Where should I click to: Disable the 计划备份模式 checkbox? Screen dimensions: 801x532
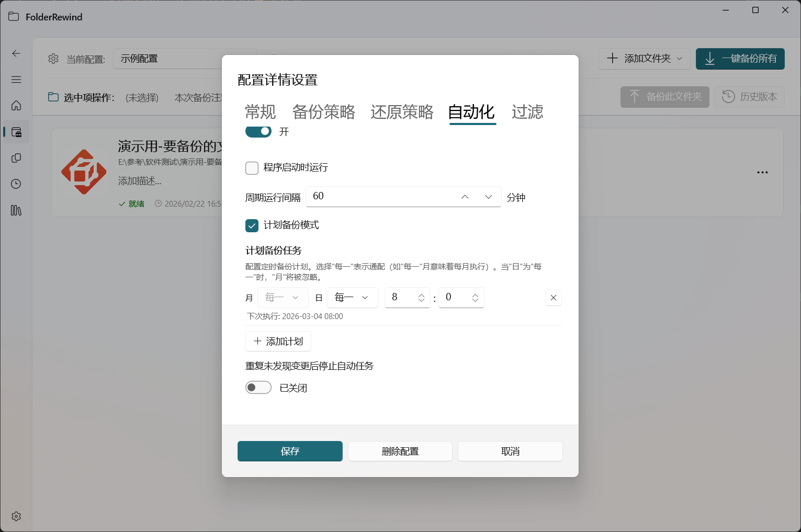pyautogui.click(x=252, y=225)
